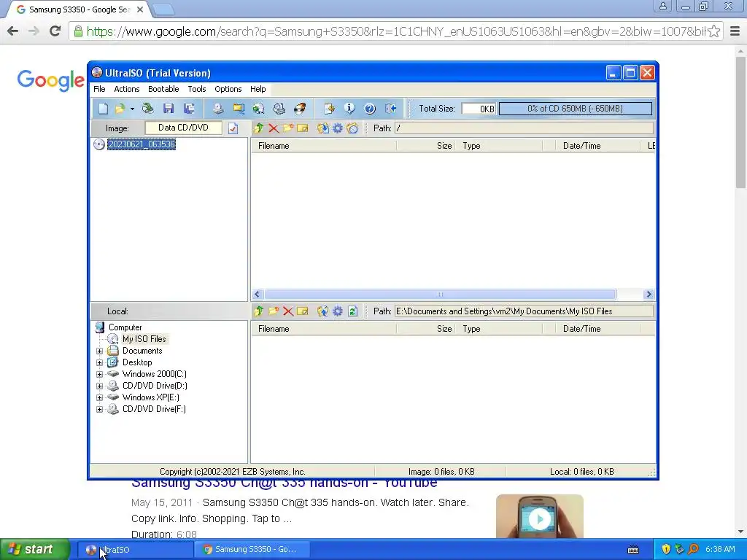Click the image list's horizontal scrollbar thumb
This screenshot has height=560, width=747.
[440, 295]
